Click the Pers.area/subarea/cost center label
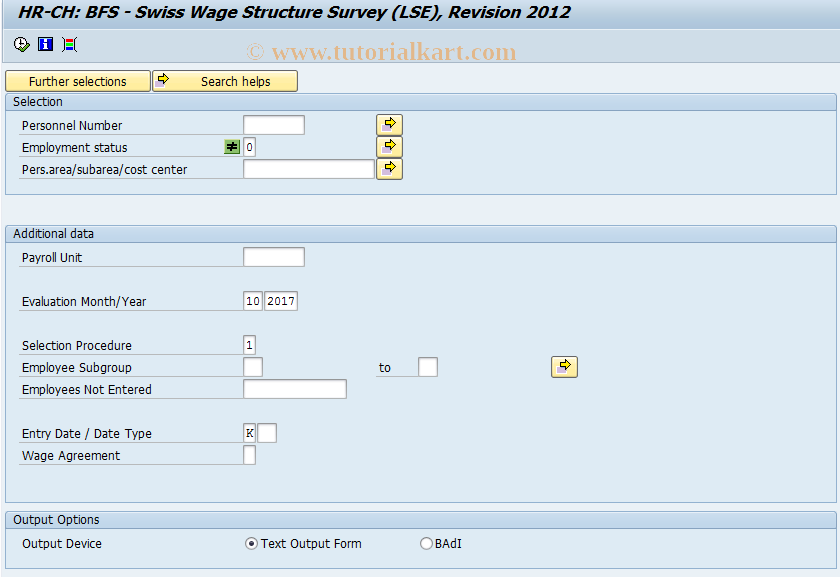This screenshot has height=577, width=840. point(104,170)
